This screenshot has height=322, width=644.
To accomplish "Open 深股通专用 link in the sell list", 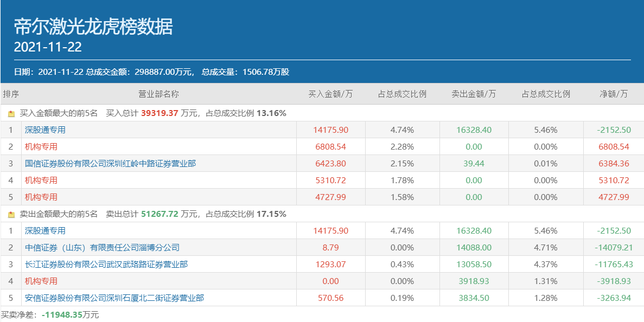I will 45,231.
